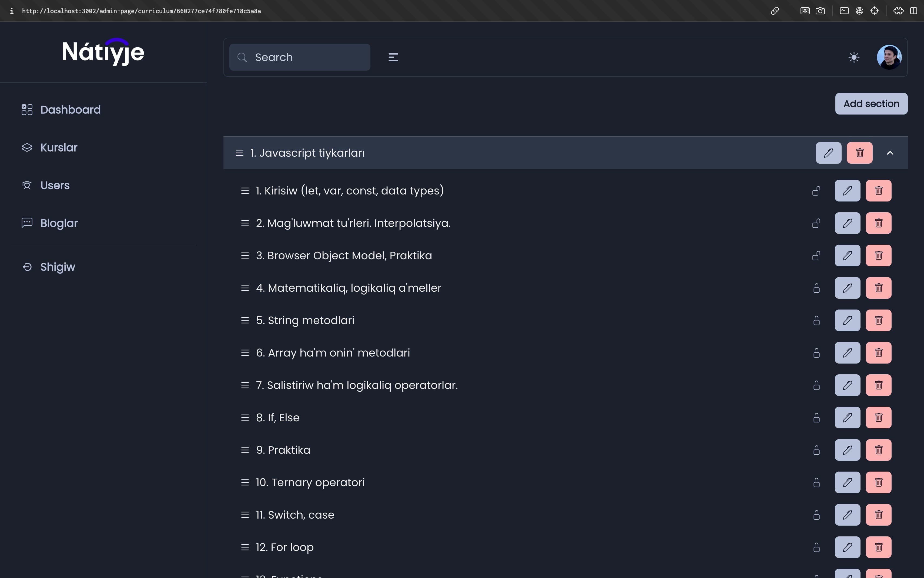This screenshot has width=924, height=578.
Task: Edit the Javascript tiykarları section
Action: (x=828, y=153)
